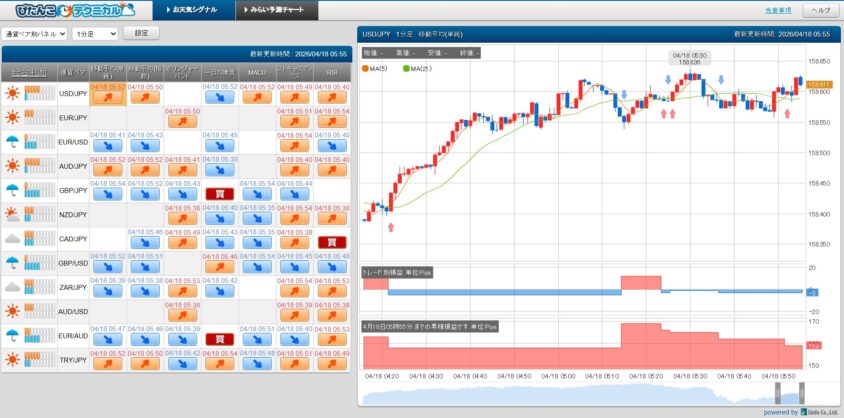Screen dimensions: 844x418
Task: Click the CAD/JPY cloudy weather icon
Action: click(x=13, y=238)
